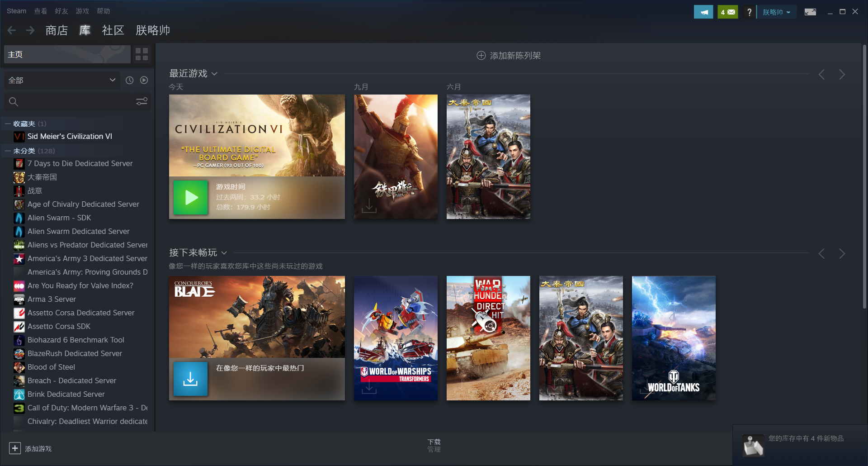This screenshot has height=466, width=868.
Task: Open the 朕略帅 profile tab
Action: click(x=153, y=30)
